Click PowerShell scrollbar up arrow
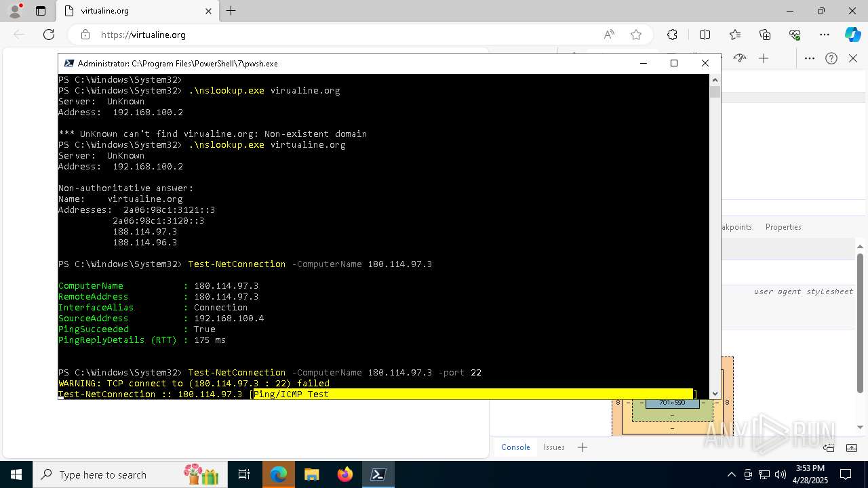Viewport: 868px width, 488px height. [x=715, y=80]
